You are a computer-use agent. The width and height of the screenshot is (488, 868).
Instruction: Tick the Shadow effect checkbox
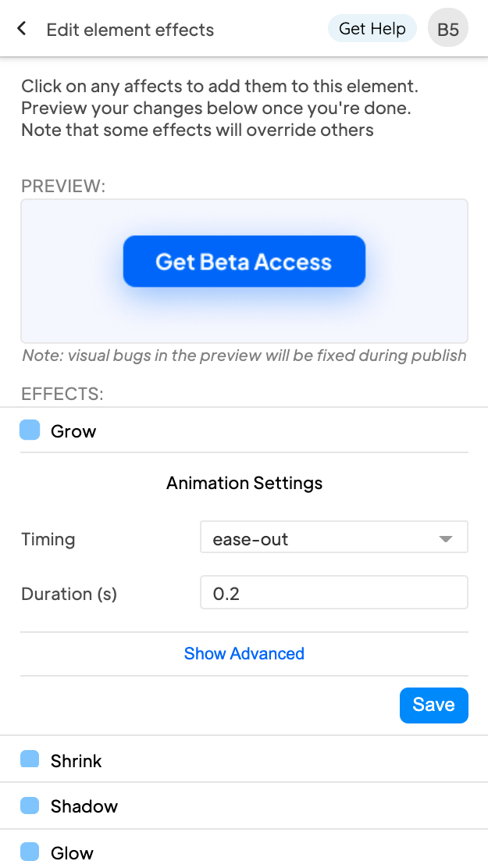click(x=30, y=805)
